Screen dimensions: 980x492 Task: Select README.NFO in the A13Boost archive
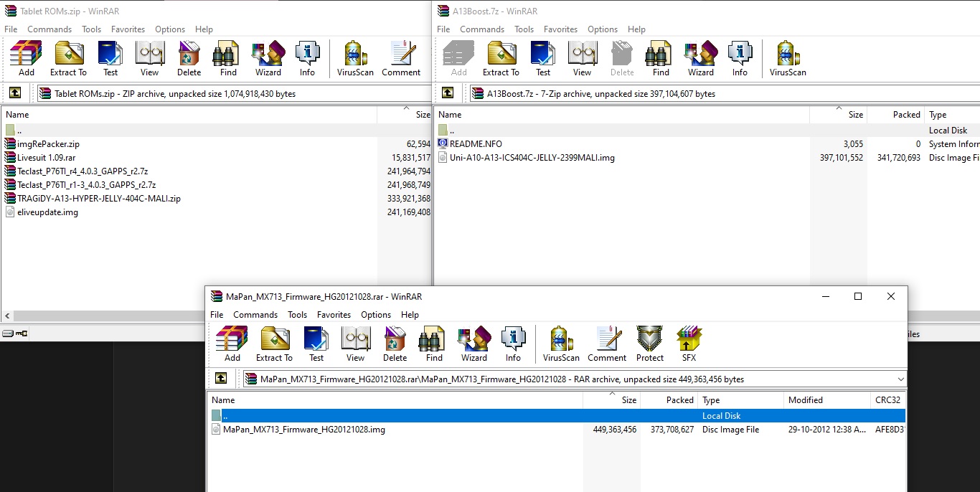(476, 144)
